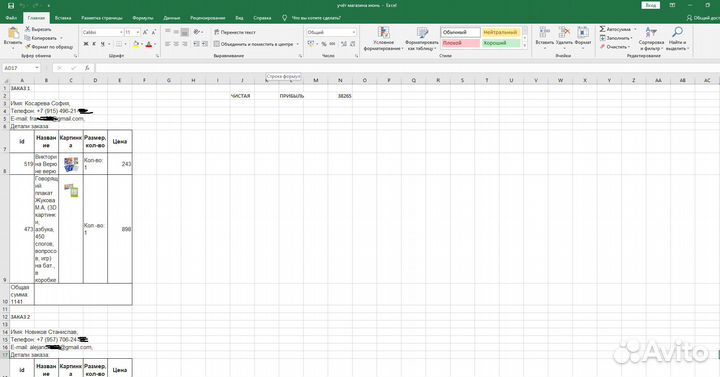Center text horizontally
The width and height of the screenshot is (720, 377).
[x=176, y=44]
